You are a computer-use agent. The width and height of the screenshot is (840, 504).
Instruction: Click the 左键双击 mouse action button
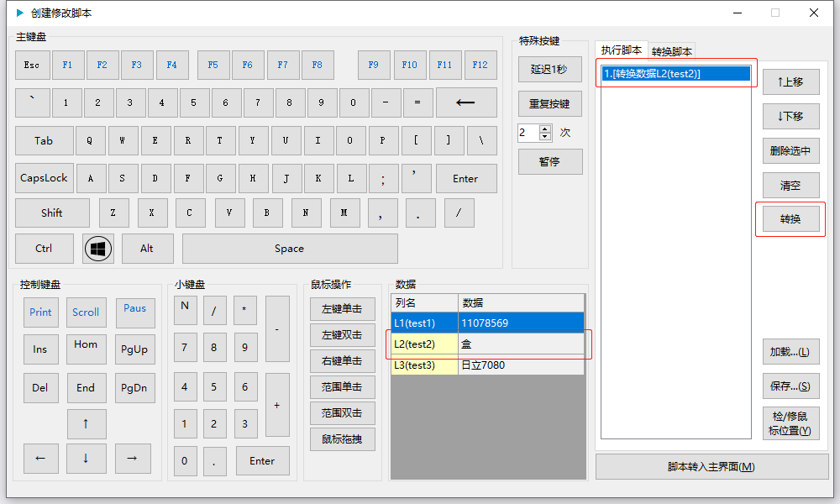pyautogui.click(x=343, y=335)
